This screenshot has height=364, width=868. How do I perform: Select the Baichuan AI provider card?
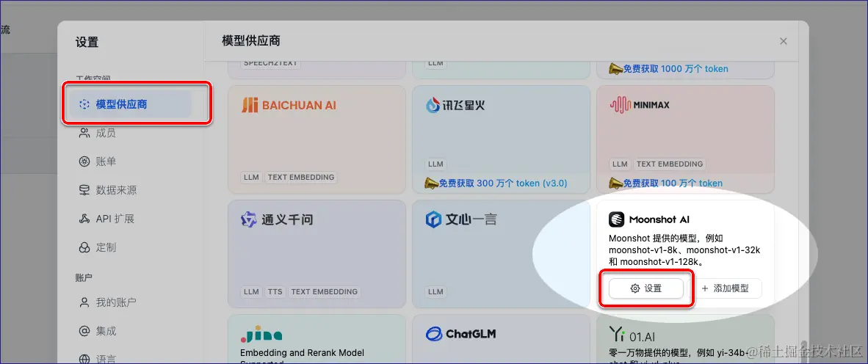pos(317,139)
